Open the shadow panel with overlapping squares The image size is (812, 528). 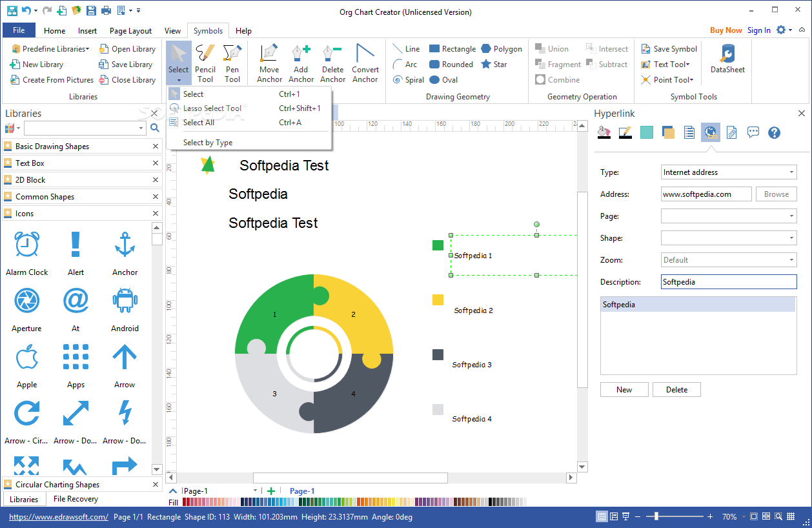coord(668,132)
